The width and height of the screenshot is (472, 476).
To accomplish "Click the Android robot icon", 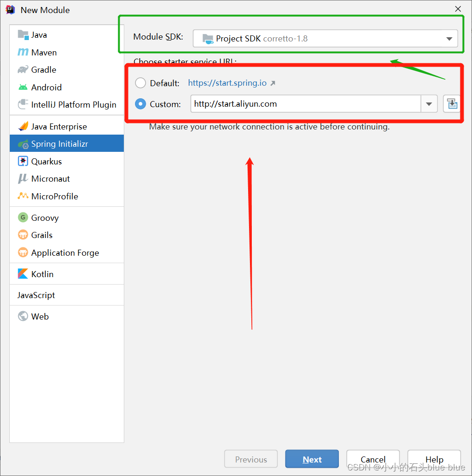I will pos(23,88).
